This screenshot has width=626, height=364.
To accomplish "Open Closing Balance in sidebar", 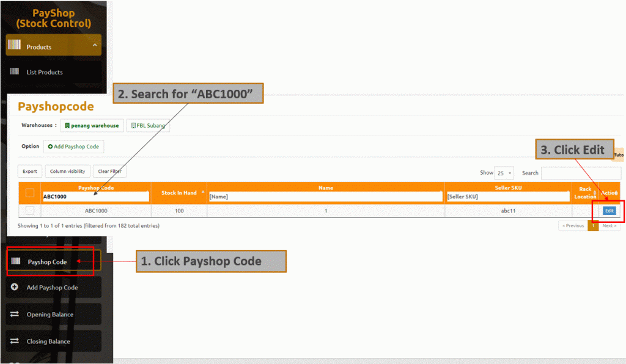I will [x=54, y=341].
